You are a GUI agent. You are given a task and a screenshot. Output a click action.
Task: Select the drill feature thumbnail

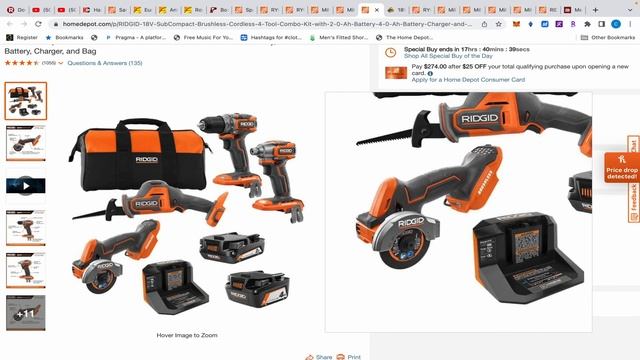[26, 228]
